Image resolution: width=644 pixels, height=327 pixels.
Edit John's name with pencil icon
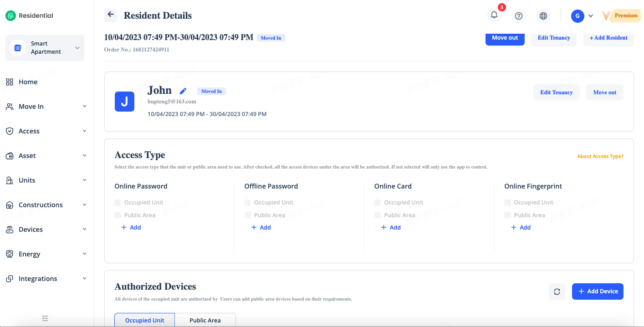[x=183, y=91]
